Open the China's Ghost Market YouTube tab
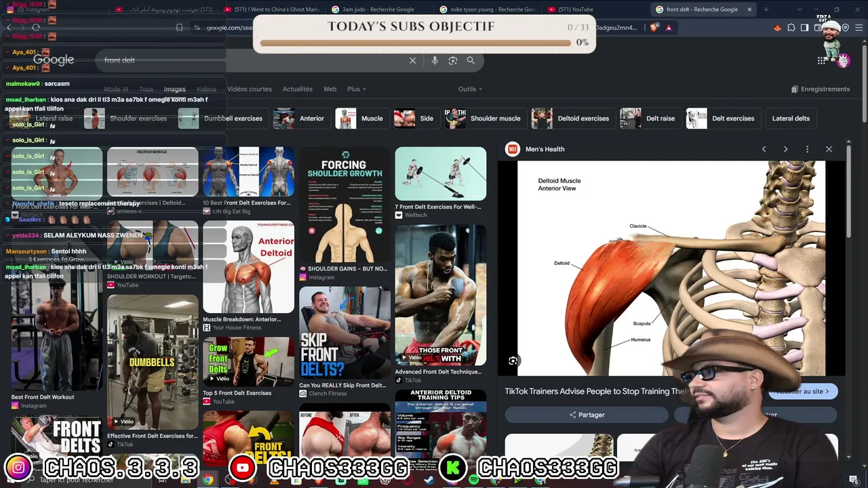Image resolution: width=868 pixels, height=488 pixels. click(271, 9)
